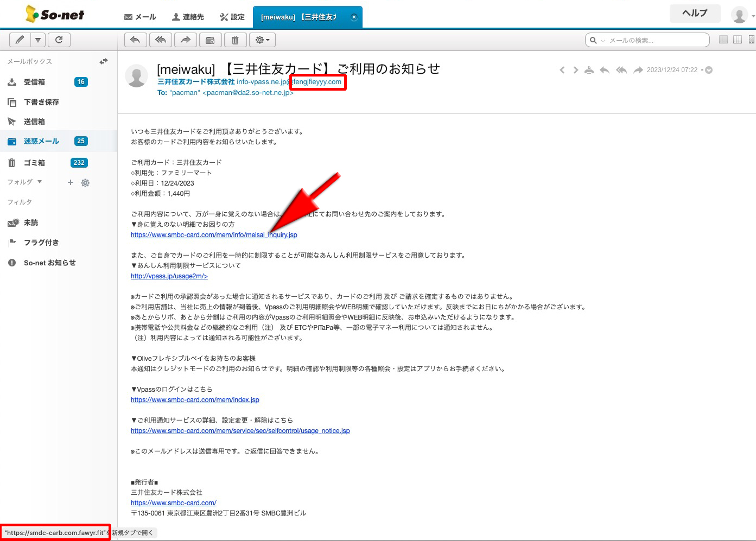Click the So-net logo

[55, 14]
